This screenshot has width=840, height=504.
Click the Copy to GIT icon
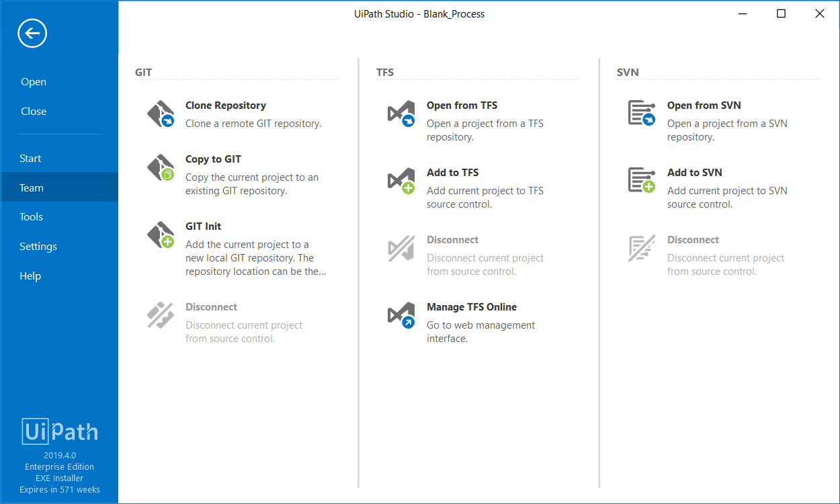pyautogui.click(x=161, y=168)
